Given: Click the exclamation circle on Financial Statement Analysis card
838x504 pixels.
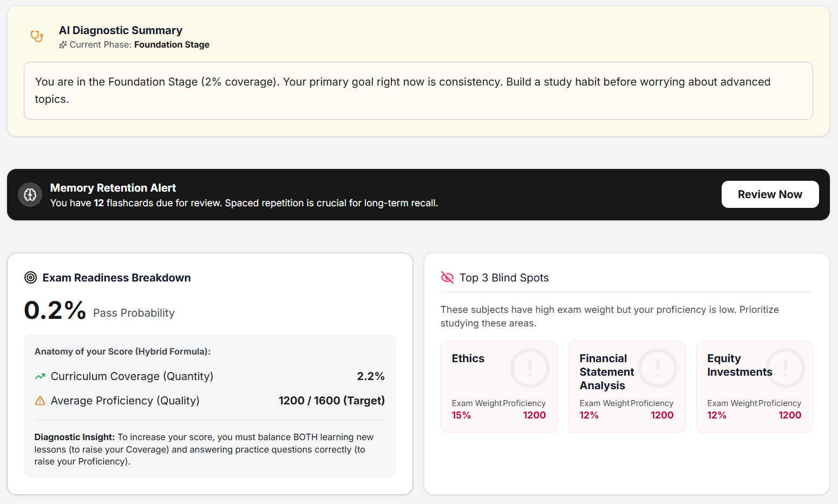Looking at the screenshot, I should [x=658, y=368].
